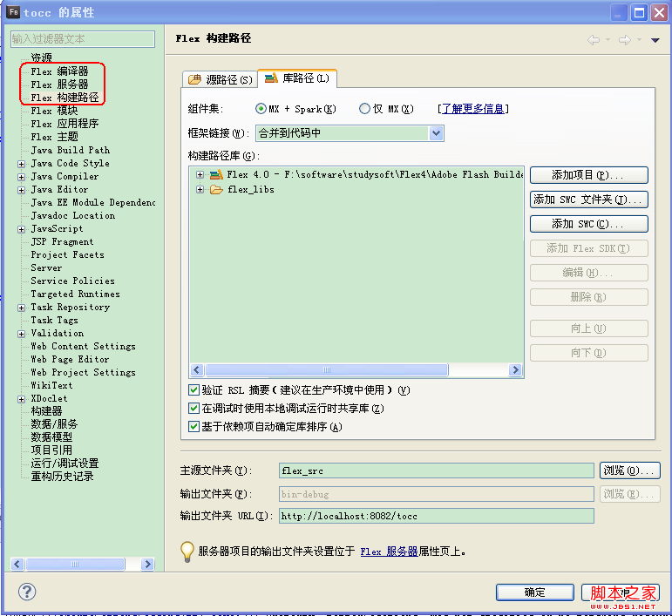This screenshot has width=672, height=616.
Task: Click the lightbulb hint icon
Action: click(x=187, y=551)
